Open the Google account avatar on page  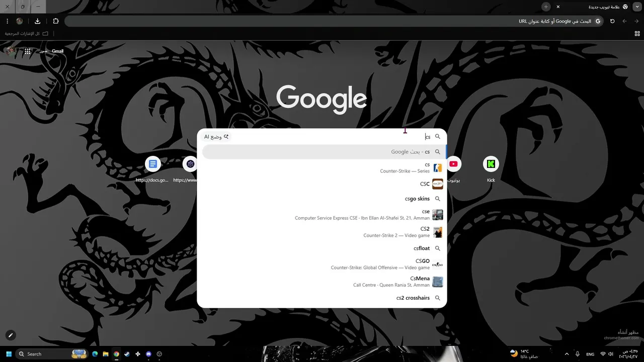tap(10, 51)
